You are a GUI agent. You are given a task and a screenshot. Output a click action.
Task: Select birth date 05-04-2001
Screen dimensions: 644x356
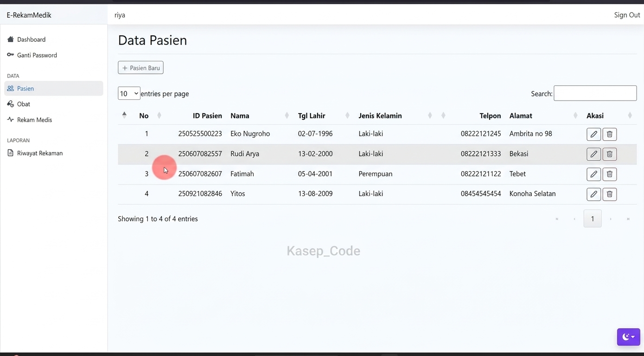coord(315,174)
